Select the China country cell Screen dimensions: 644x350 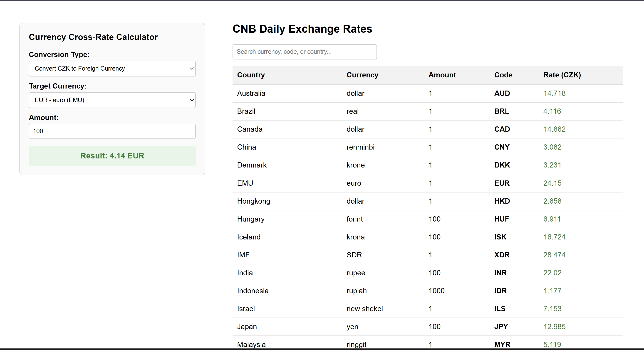click(247, 147)
